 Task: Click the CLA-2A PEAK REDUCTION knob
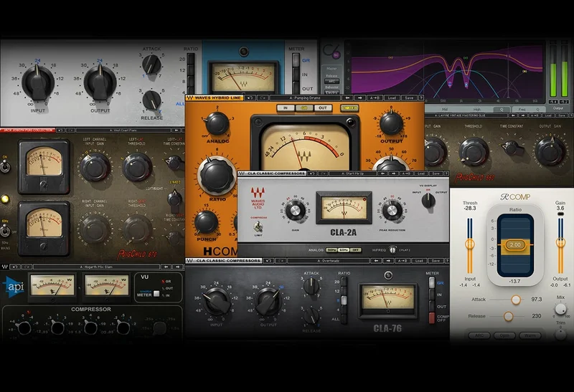tap(392, 210)
